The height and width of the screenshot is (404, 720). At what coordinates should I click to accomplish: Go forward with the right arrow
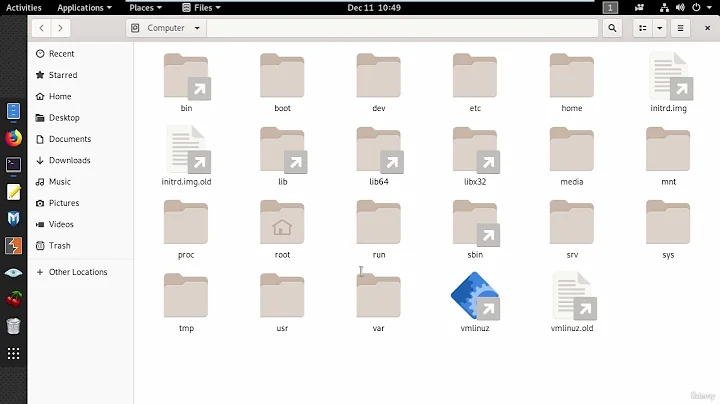tap(60, 28)
